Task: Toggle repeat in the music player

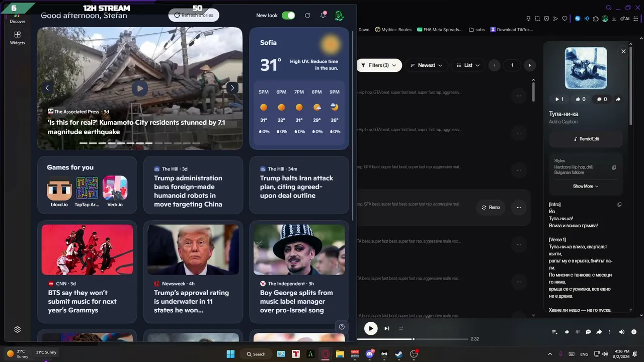Action: (401, 328)
